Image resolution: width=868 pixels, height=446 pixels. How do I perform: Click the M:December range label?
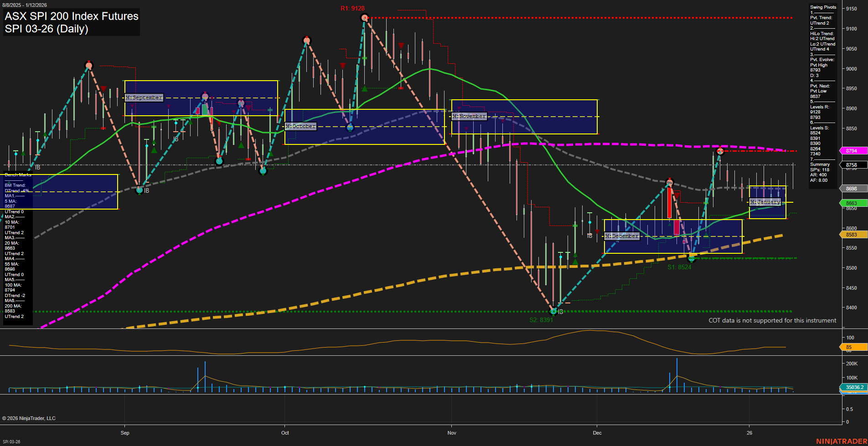point(622,236)
